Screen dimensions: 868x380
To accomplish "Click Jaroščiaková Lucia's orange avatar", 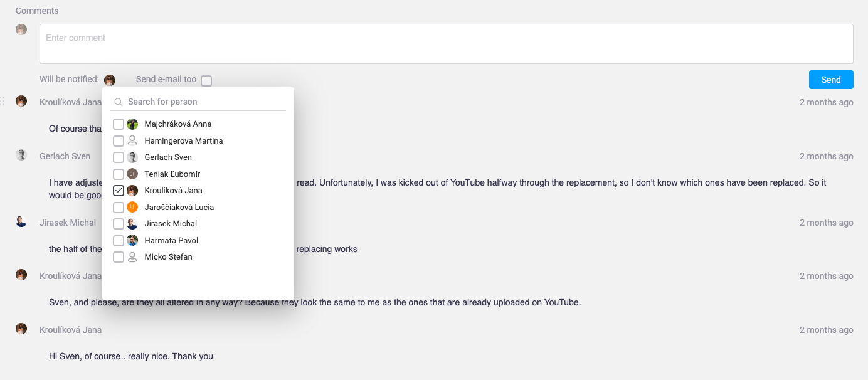I will pos(132,207).
